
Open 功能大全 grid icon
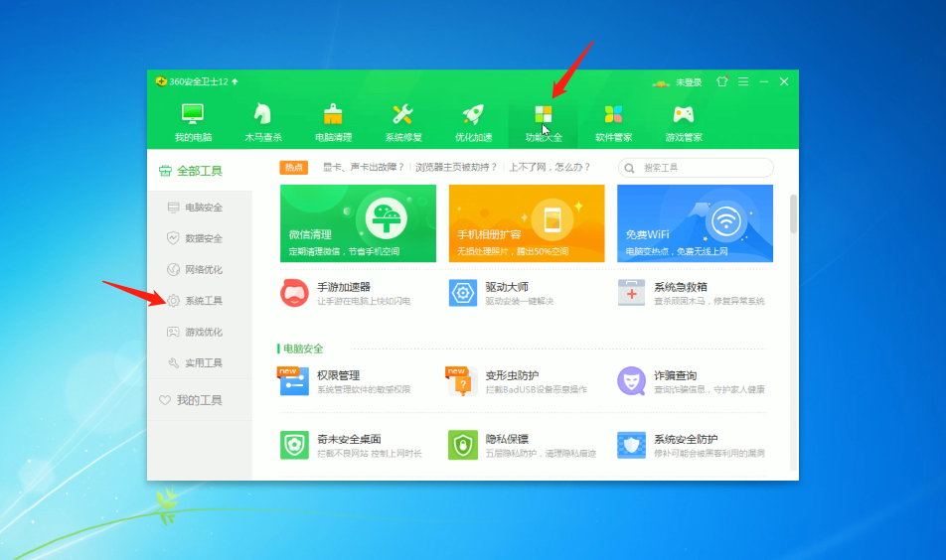click(x=543, y=114)
